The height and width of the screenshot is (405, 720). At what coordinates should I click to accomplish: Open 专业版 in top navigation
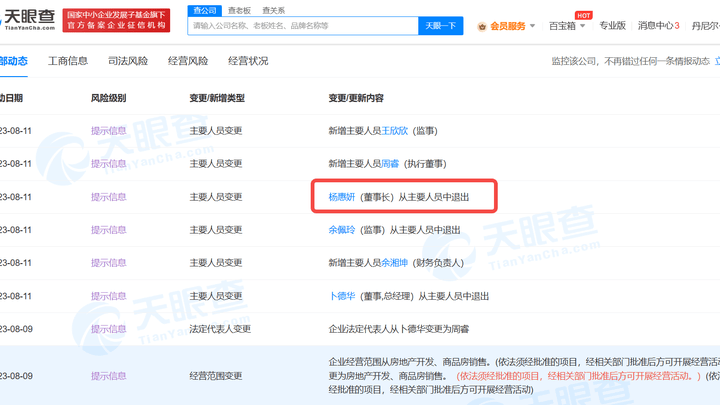click(612, 26)
